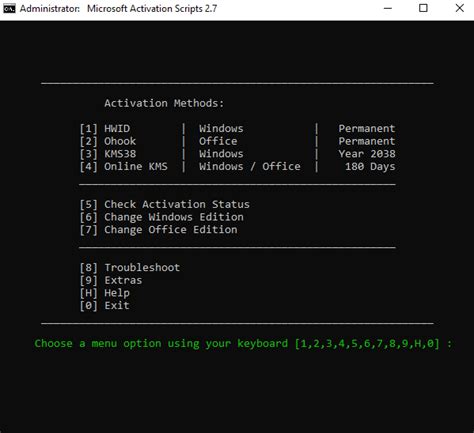Image resolution: width=474 pixels, height=433 pixels.
Task: Click the 'Year 2038' value
Action: coord(367,154)
